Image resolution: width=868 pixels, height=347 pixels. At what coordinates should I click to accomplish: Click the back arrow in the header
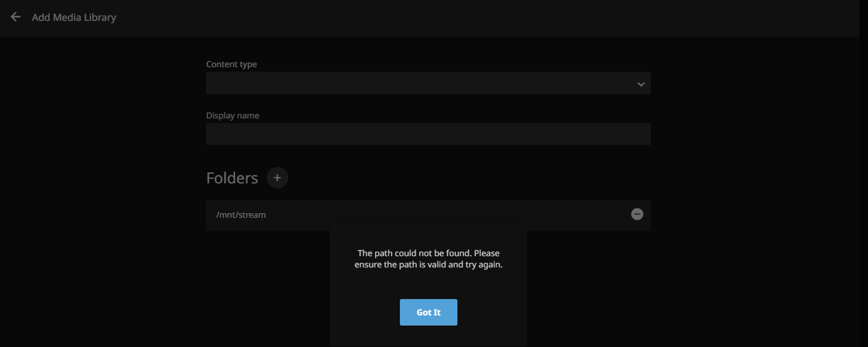[15, 17]
